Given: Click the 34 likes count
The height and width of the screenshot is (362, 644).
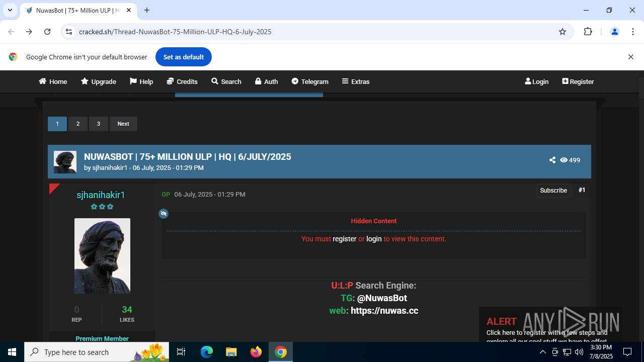Looking at the screenshot, I should coord(127,310).
